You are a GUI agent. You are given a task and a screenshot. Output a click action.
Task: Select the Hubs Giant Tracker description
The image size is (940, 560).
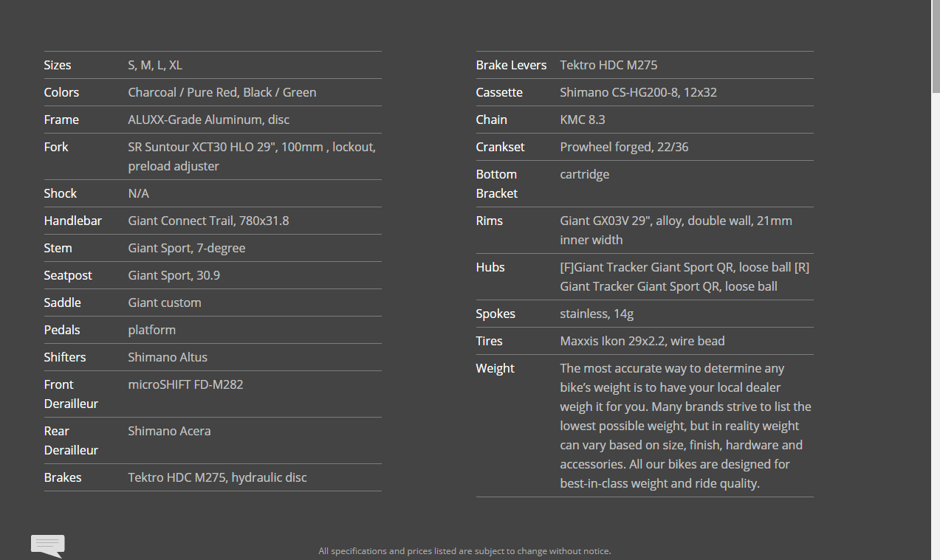tap(685, 277)
